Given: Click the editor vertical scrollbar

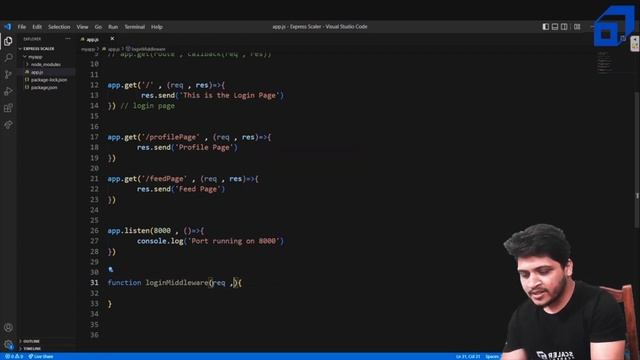Looking at the screenshot, I should pos(637,159).
